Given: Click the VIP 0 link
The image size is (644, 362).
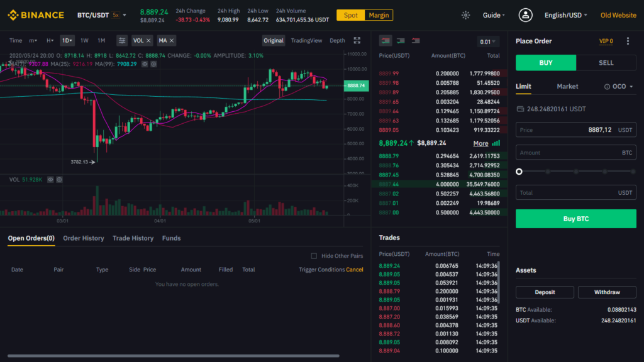Looking at the screenshot, I should pyautogui.click(x=606, y=41).
